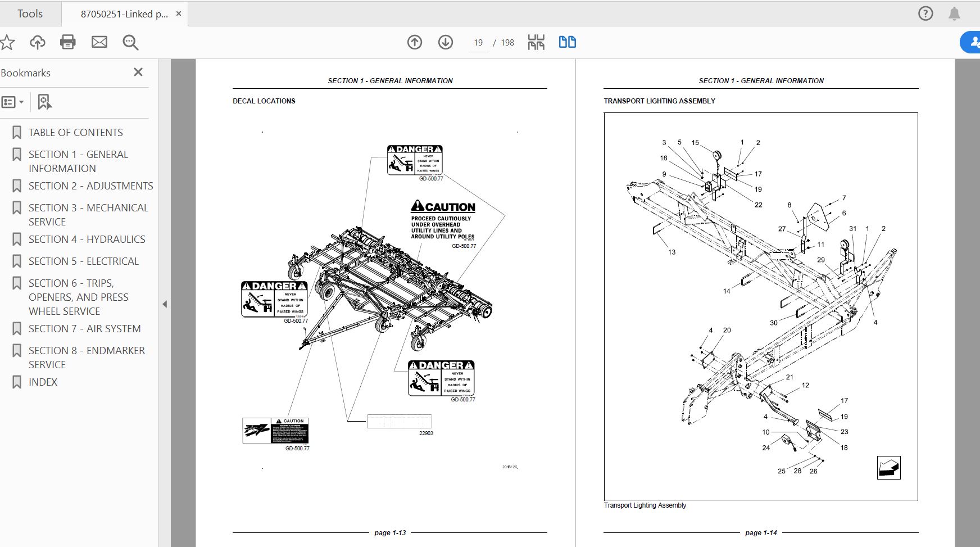Select the 87050251-Linked document tab
This screenshot has height=547, width=980.
pos(124,14)
